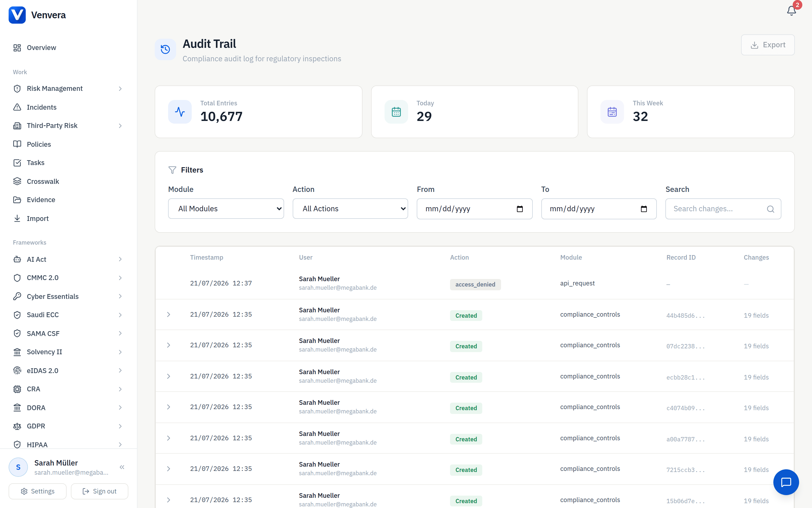The height and width of the screenshot is (508, 812).
Task: Open the All Modules dropdown
Action: coord(226,209)
